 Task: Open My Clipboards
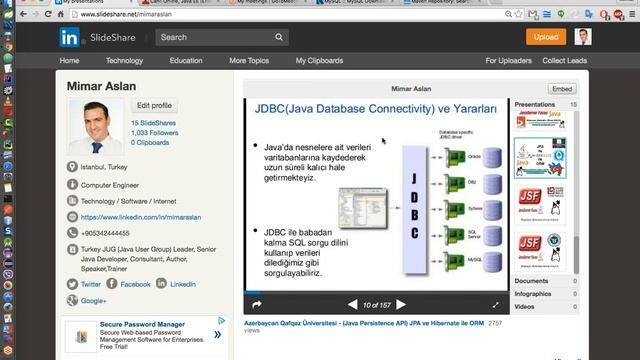[x=319, y=60]
